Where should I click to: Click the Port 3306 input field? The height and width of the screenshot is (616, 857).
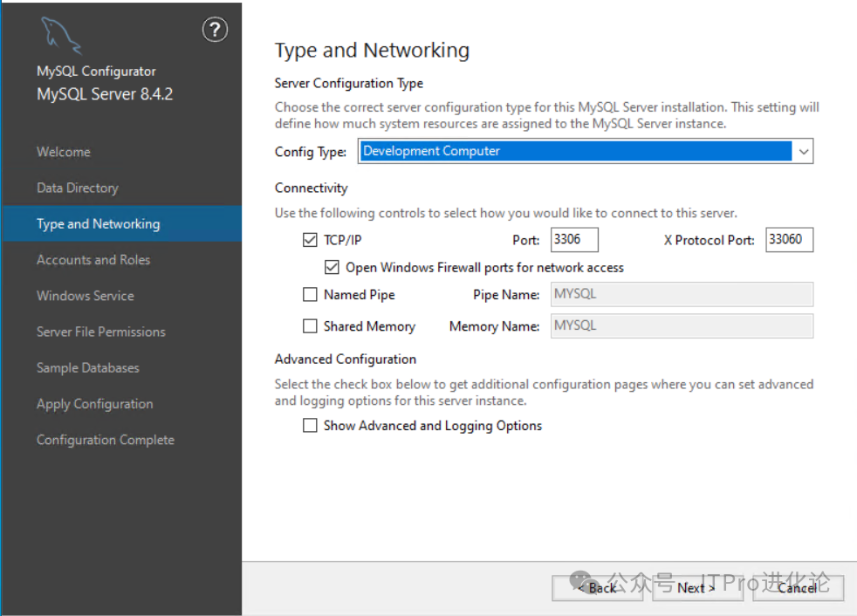pyautogui.click(x=574, y=240)
